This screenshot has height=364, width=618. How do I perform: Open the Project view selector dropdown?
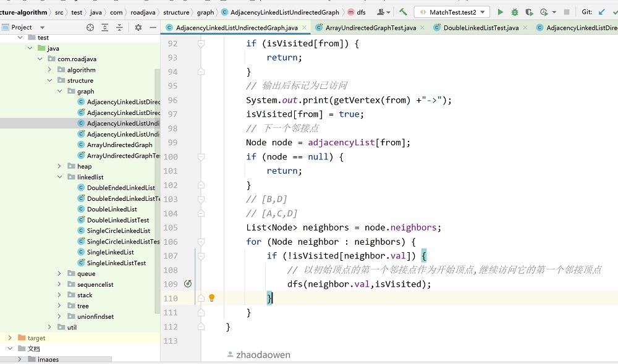tap(42, 27)
